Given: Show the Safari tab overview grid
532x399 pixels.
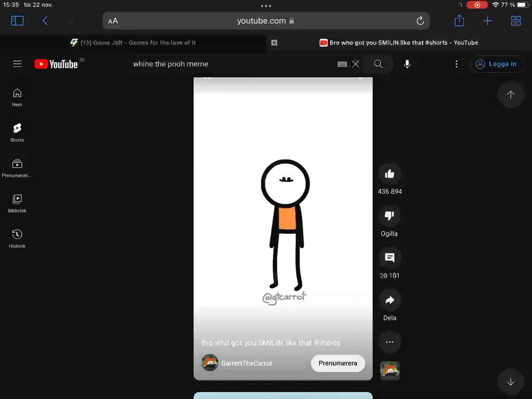Looking at the screenshot, I should pos(515,21).
